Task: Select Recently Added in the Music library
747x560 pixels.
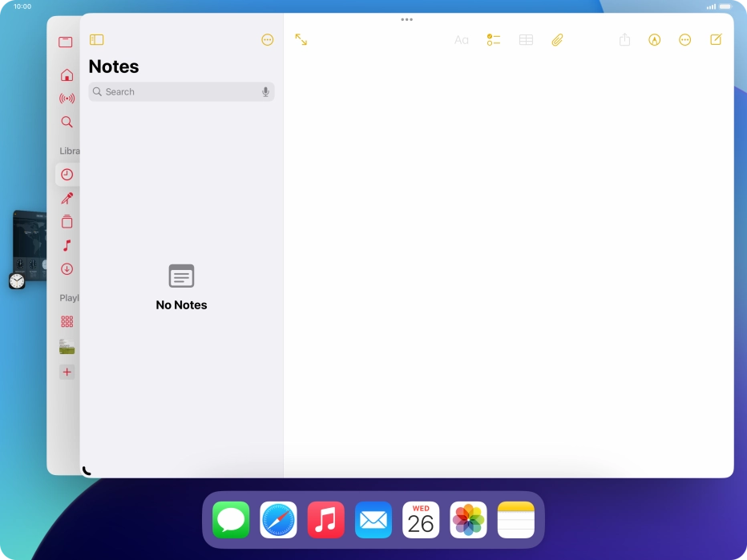Action: point(67,174)
